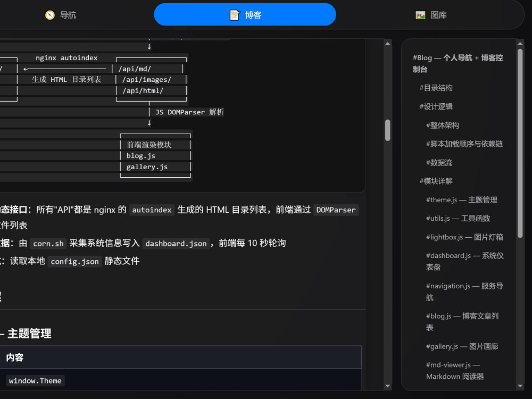Screen dimensions: 532x399
Task: Open the #数据流 outline entry
Action: coord(439,162)
